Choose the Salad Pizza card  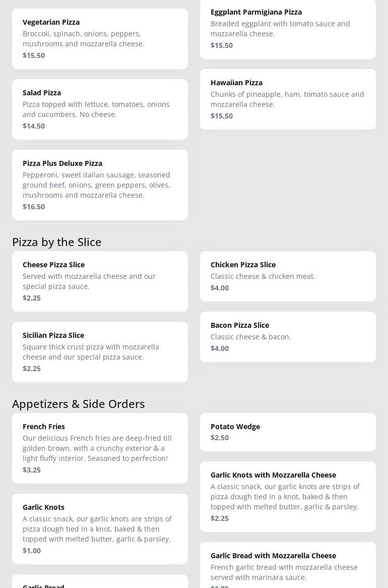(x=100, y=109)
